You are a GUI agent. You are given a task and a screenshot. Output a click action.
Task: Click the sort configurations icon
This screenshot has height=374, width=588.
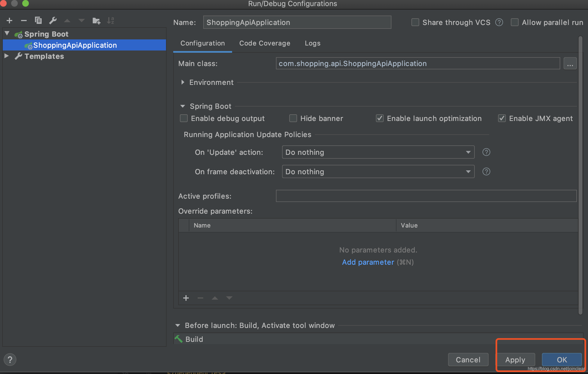click(110, 21)
